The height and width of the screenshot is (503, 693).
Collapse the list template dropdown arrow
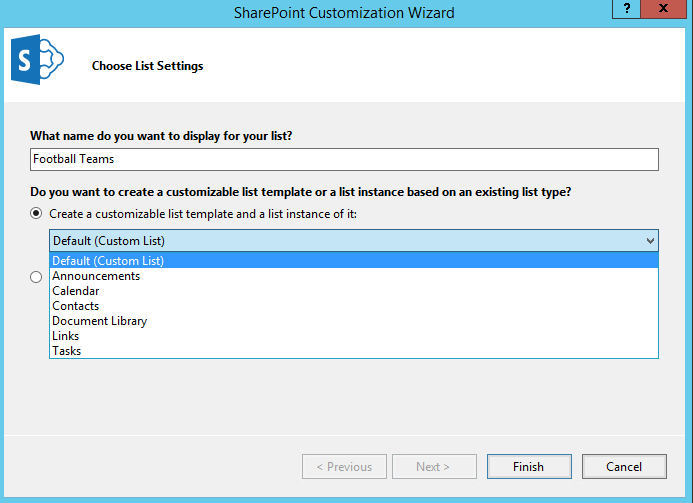click(x=650, y=241)
